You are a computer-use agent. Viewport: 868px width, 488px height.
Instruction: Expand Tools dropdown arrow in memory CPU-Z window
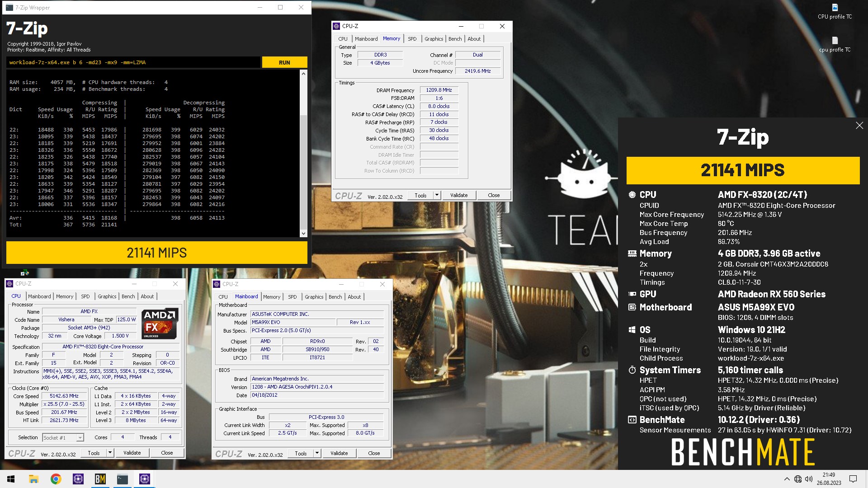437,195
